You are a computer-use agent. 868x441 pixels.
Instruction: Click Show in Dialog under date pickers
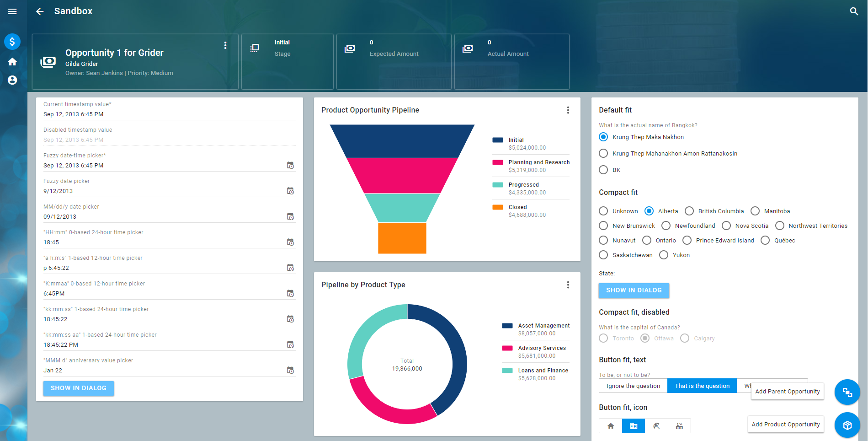[x=79, y=388]
